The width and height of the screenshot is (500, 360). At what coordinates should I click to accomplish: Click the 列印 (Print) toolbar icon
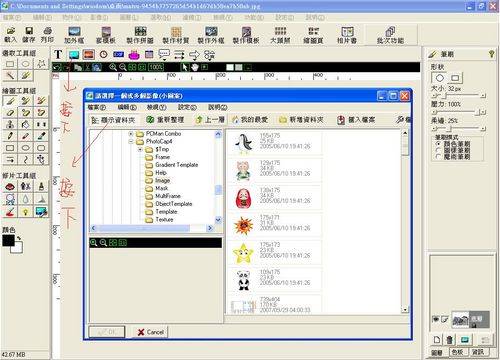point(47,35)
